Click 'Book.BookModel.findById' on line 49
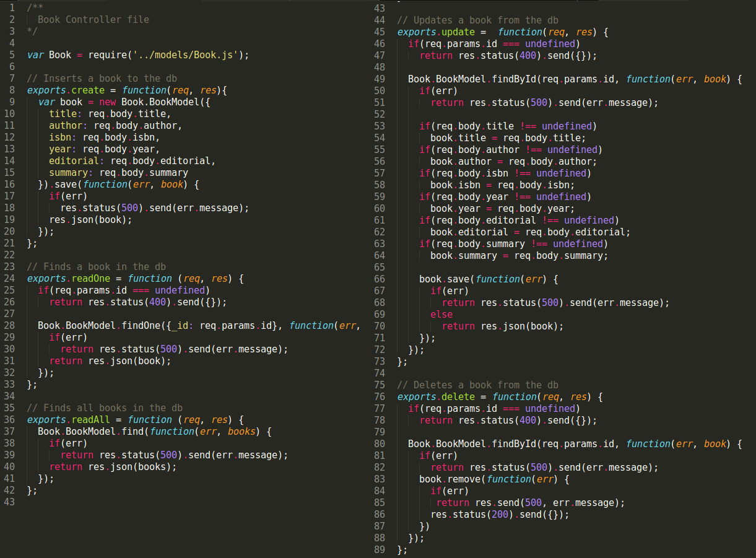The height and width of the screenshot is (558, 756). (472, 79)
